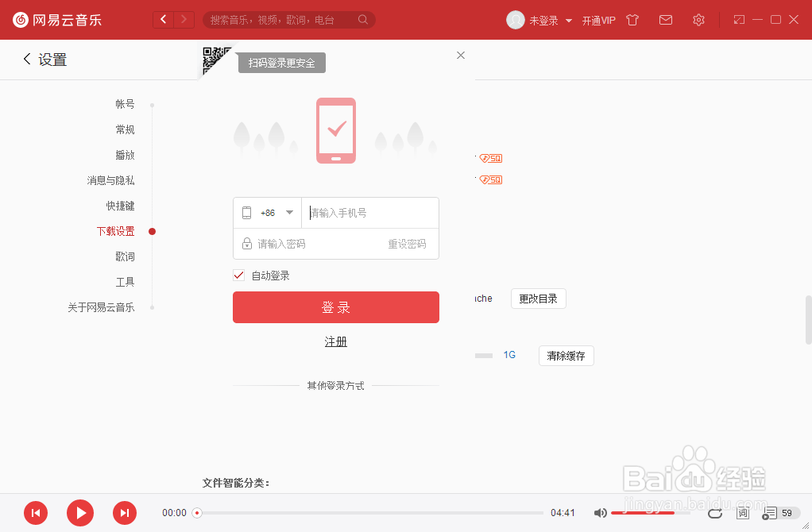The width and height of the screenshot is (812, 532).
Task: Open the skin shirt icon
Action: (632, 20)
